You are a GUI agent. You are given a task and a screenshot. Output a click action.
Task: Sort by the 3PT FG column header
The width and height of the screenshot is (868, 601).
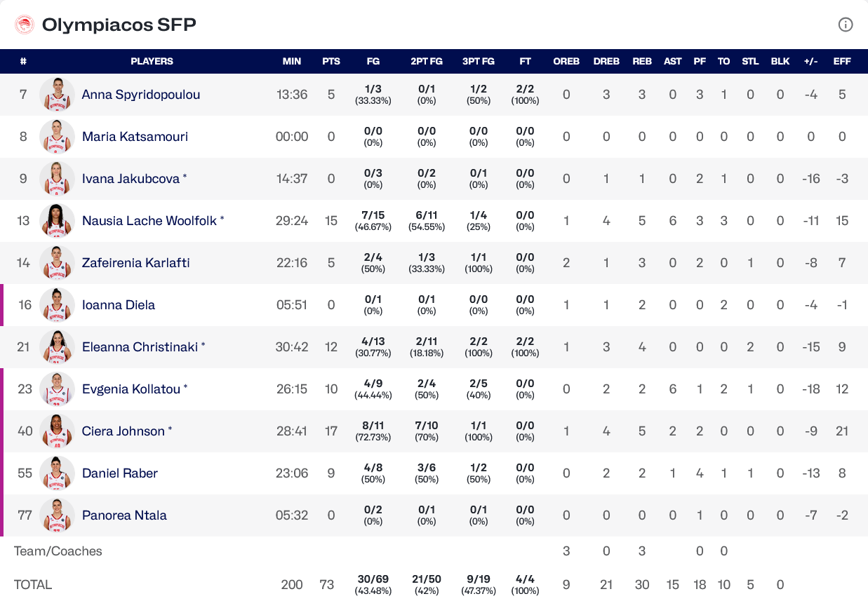pyautogui.click(x=479, y=62)
